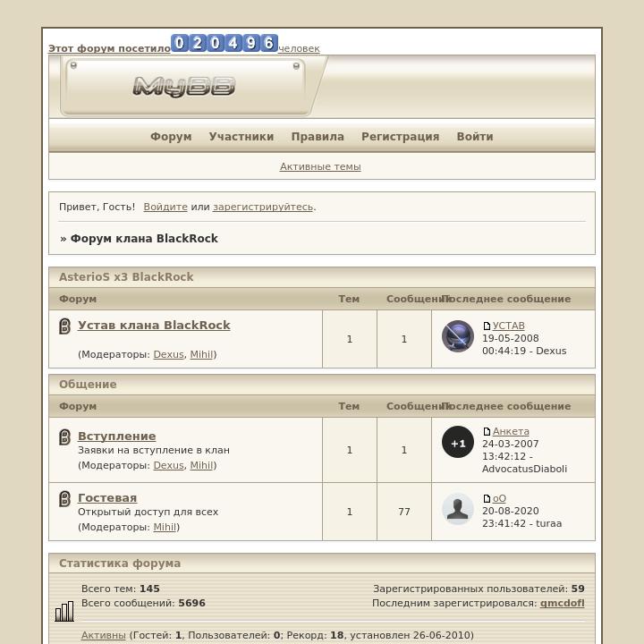644x644 pixels.
Task: Click 'Всего сообщений: 5696' statistic
Action: tap(143, 603)
